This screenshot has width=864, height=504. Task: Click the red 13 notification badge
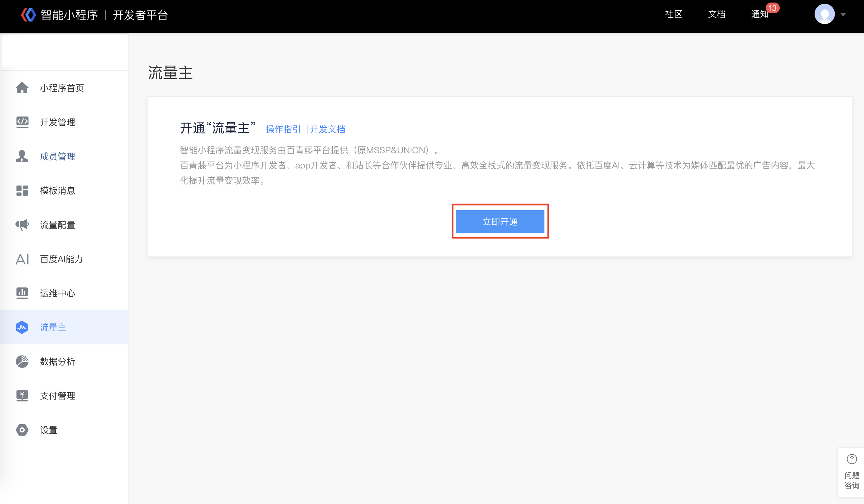[x=772, y=8]
